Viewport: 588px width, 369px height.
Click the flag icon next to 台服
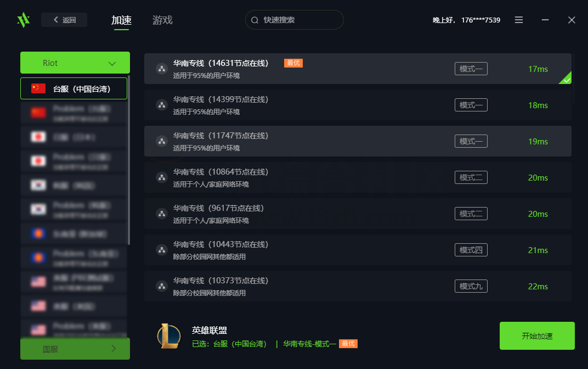click(38, 88)
